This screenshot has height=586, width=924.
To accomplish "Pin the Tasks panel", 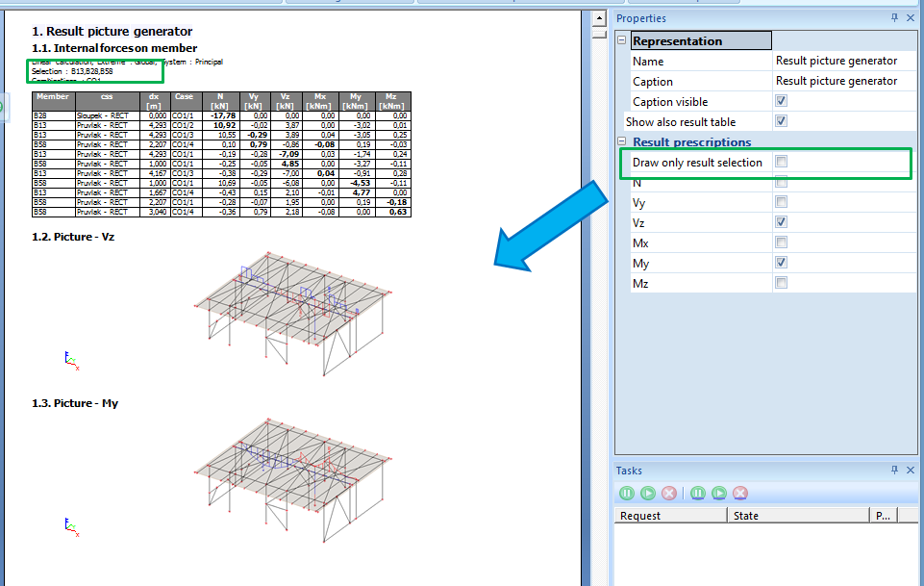I will click(894, 471).
